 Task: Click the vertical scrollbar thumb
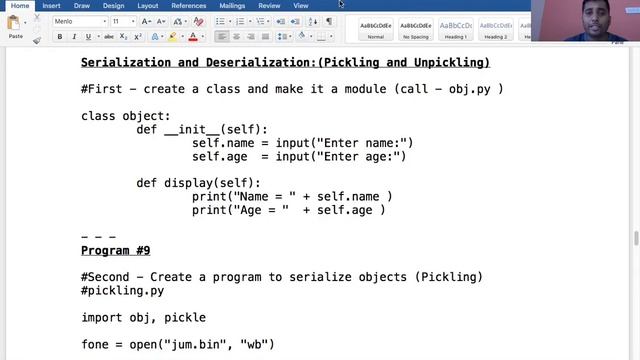[636, 238]
